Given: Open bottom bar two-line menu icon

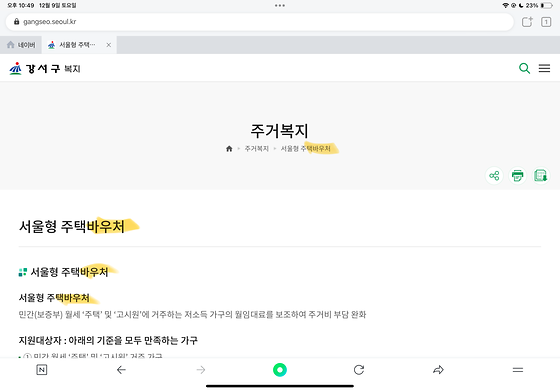Looking at the screenshot, I should click(518, 370).
